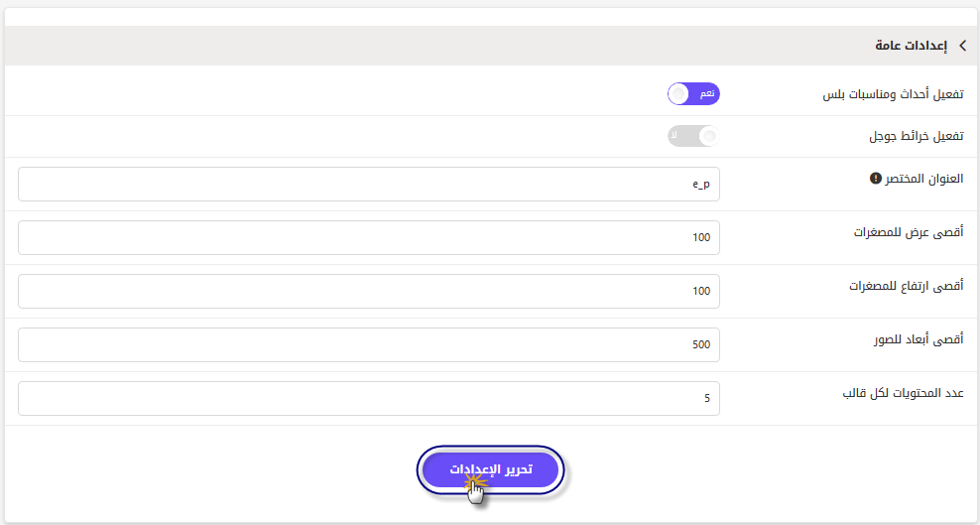Enable the خرائط جوجل switch
The width and height of the screenshot is (980, 525).
[693, 136]
